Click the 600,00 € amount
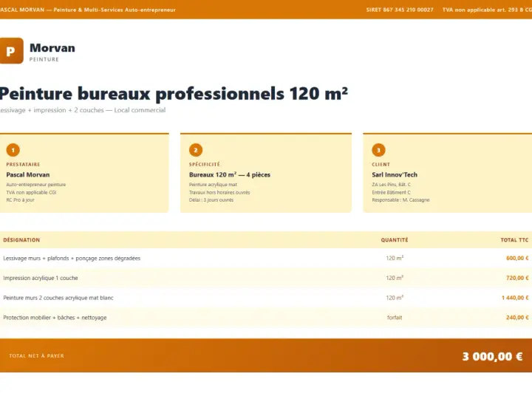532x399 pixels. click(517, 258)
